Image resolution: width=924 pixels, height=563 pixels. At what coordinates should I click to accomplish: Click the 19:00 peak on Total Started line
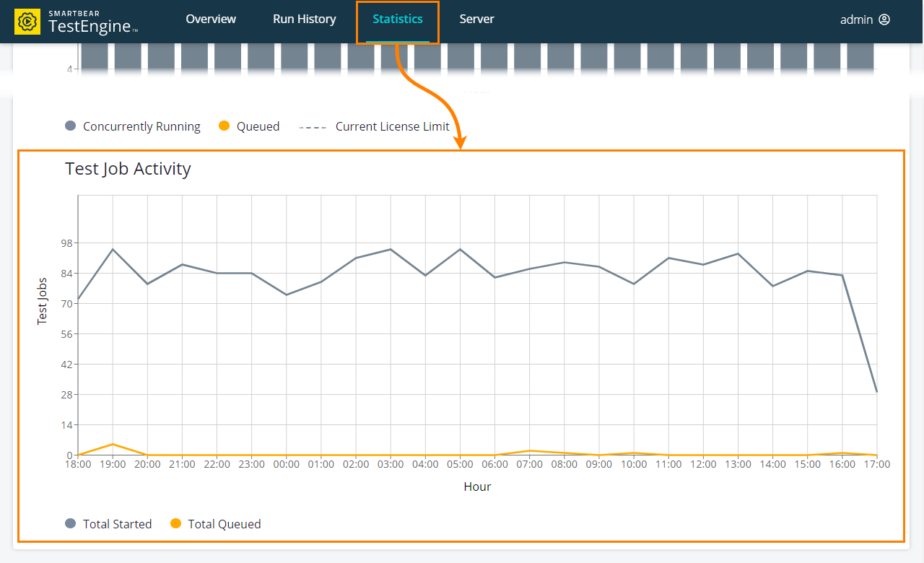pyautogui.click(x=113, y=250)
